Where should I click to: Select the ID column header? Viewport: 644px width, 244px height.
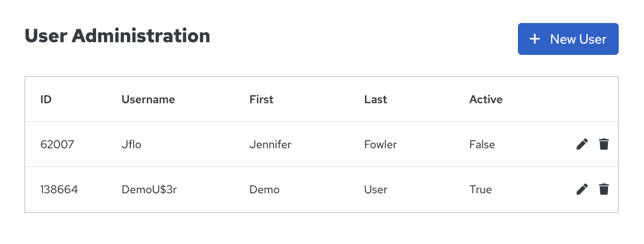pos(46,99)
